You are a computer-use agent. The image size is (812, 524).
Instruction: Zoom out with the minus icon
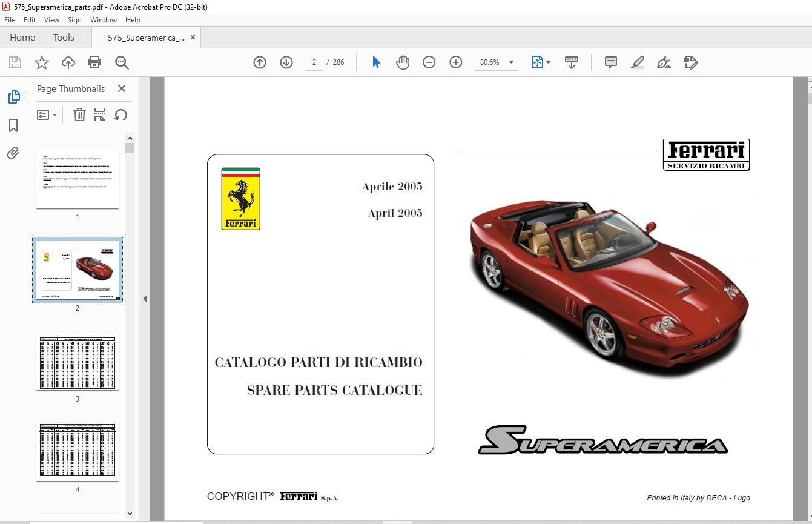429,62
